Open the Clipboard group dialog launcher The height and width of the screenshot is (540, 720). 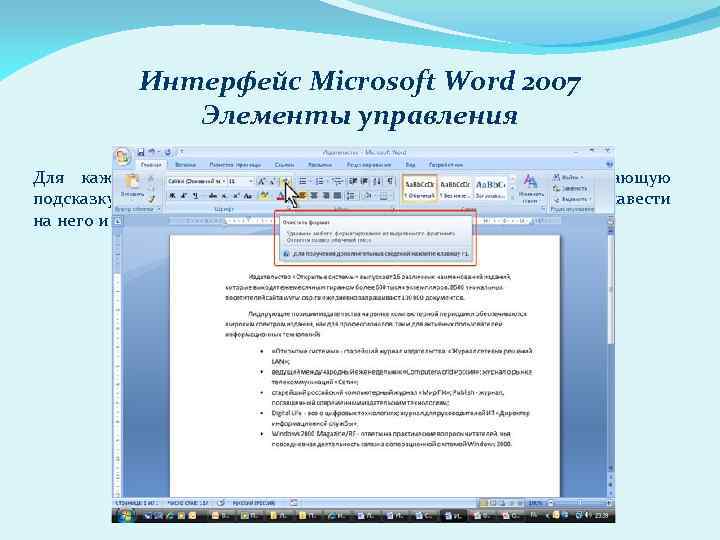pyautogui.click(x=159, y=209)
